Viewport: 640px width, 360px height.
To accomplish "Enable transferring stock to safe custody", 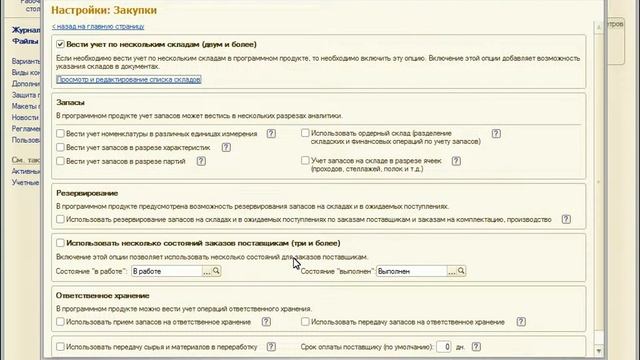I will pyautogui.click(x=305, y=322).
